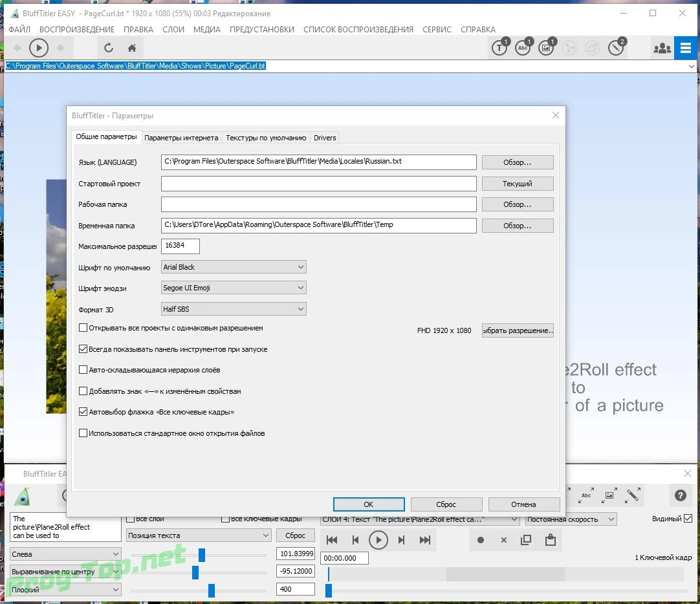Click the brush expand tool icon
700x604 pixels.
633,495
